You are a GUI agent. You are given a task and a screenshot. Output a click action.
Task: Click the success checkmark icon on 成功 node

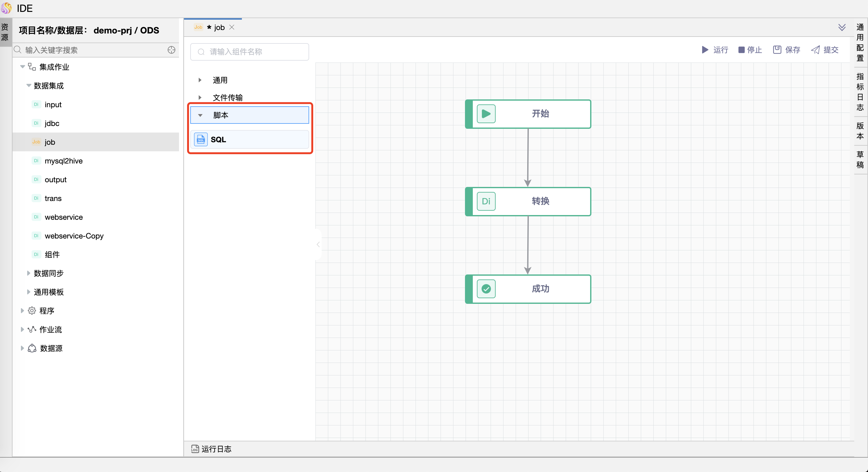[x=486, y=288]
